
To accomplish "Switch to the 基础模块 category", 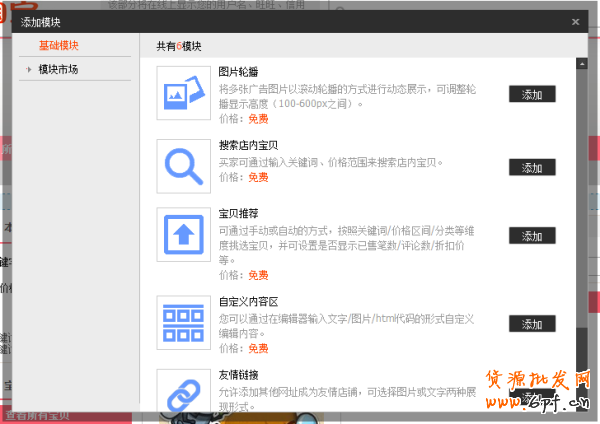I will coord(58,46).
